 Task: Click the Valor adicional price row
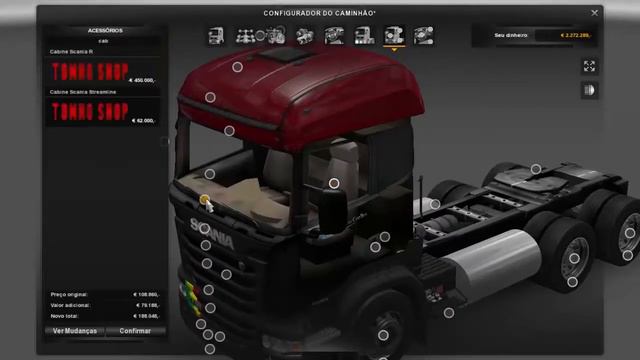105,305
